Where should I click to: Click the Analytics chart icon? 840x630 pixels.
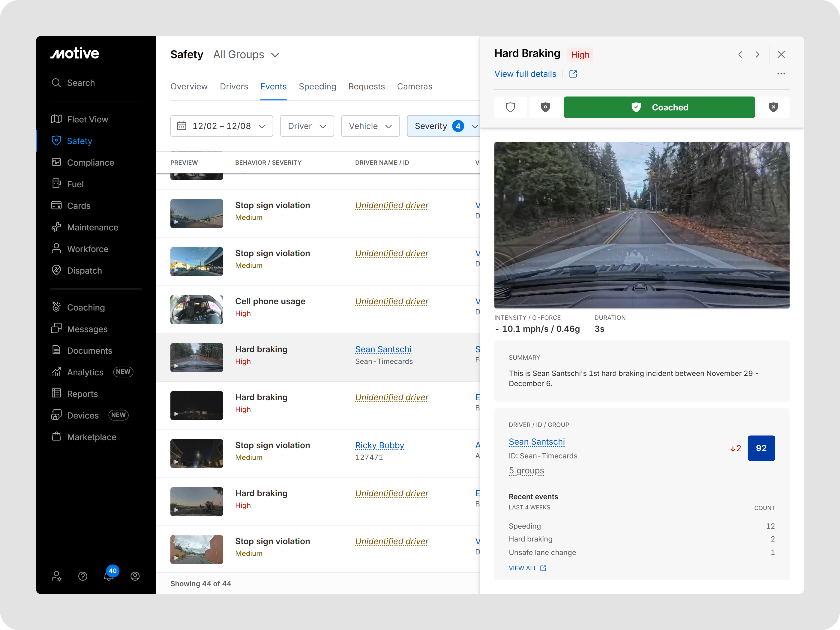(x=56, y=372)
